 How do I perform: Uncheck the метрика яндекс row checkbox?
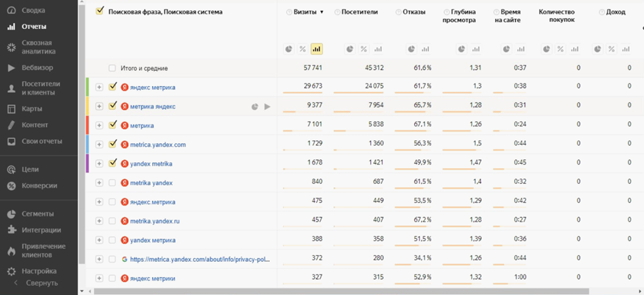point(112,106)
